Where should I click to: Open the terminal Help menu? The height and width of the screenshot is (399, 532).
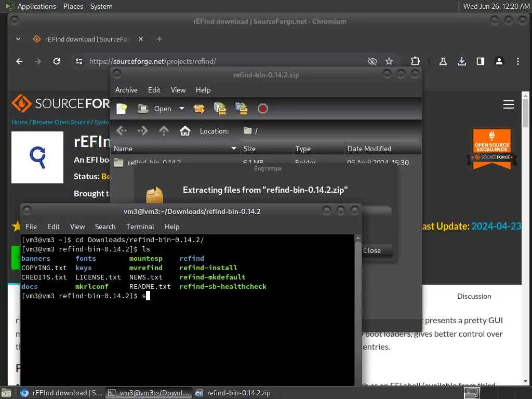coord(172,227)
